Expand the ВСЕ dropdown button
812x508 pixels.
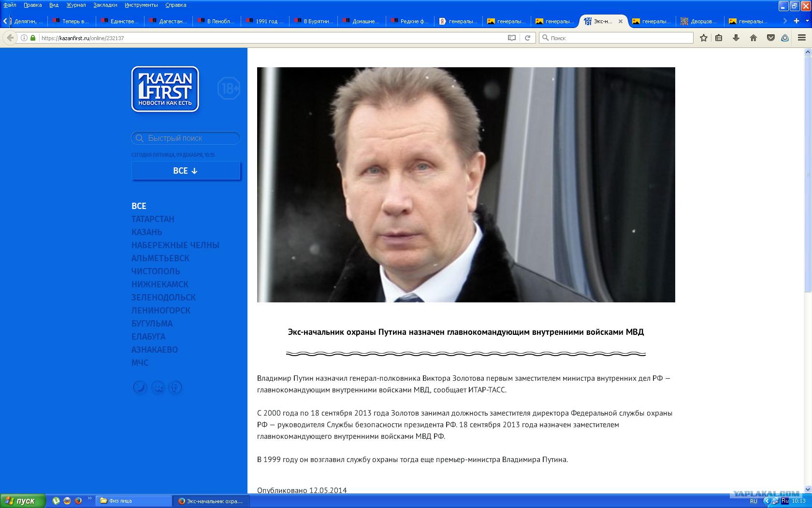click(186, 171)
